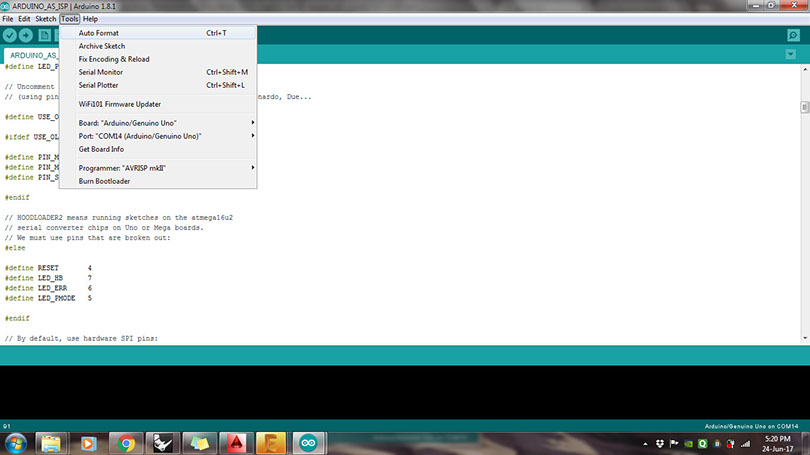810x455 pixels.
Task: Open the File menu
Action: (x=8, y=19)
